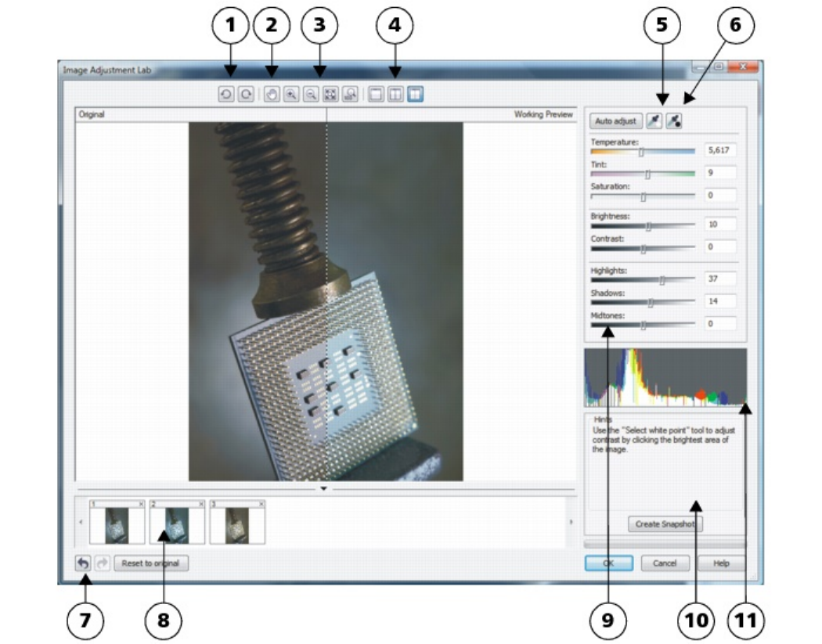Switch to before and after split preview
Screen dimensions: 822x644
point(415,95)
